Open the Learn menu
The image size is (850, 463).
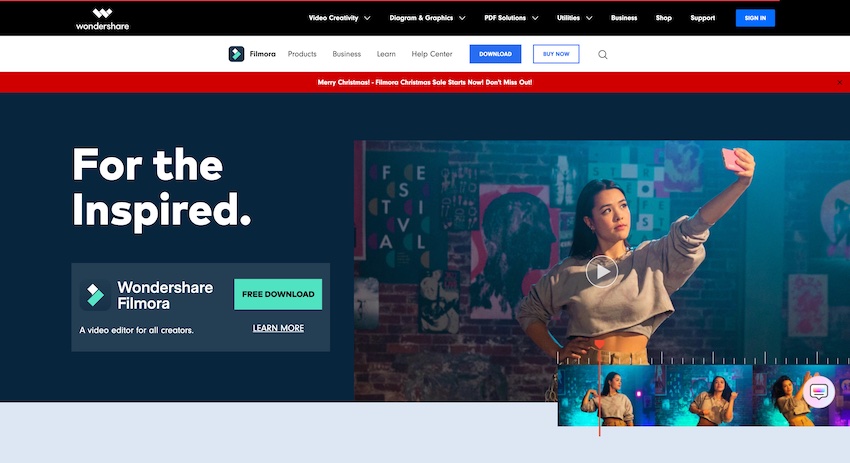pos(386,54)
